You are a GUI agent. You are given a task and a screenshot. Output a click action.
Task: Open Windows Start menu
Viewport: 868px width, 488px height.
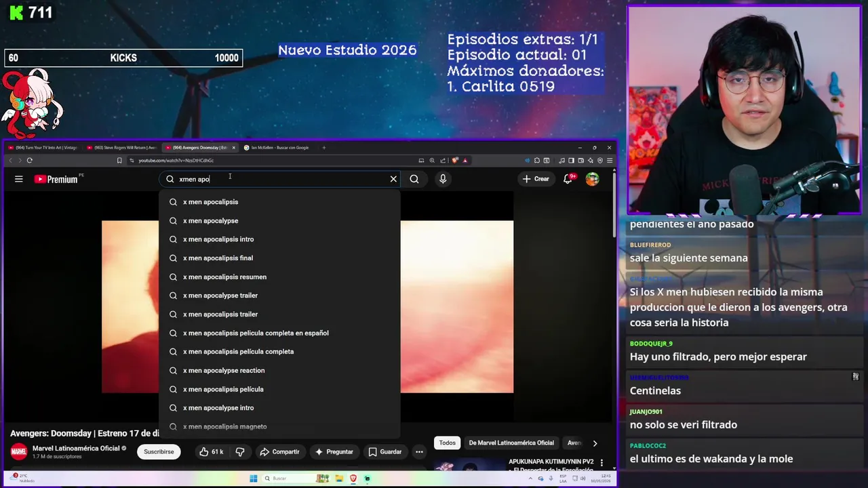(x=254, y=479)
